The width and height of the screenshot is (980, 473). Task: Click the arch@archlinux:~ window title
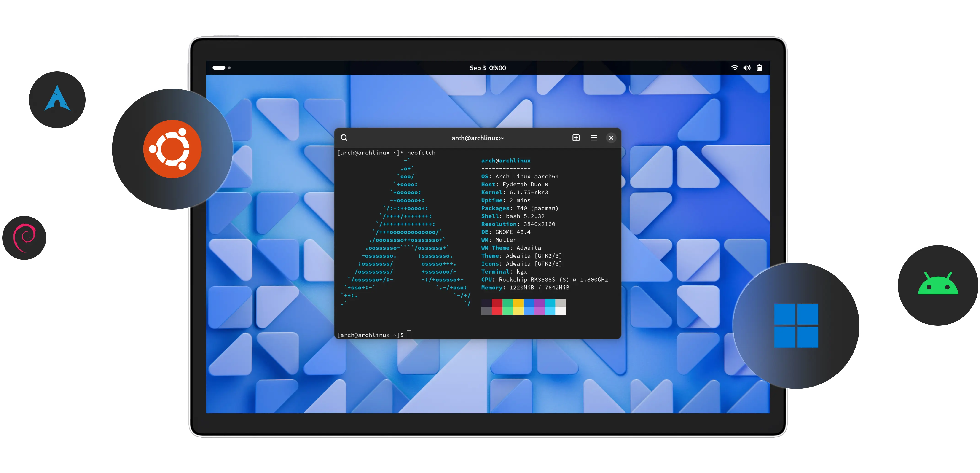pyautogui.click(x=478, y=138)
